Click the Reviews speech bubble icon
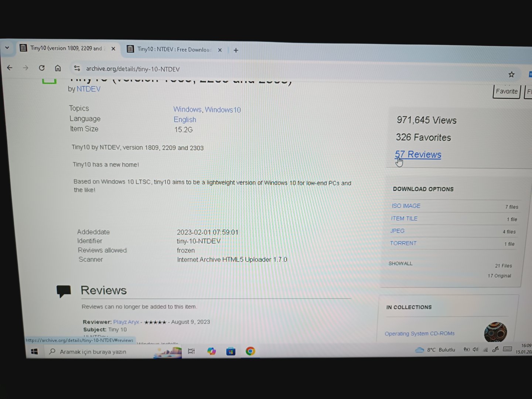Viewport: 532px width, 399px height. click(64, 291)
